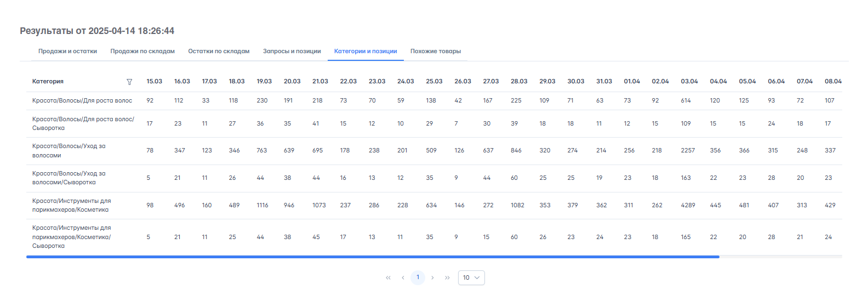The image size is (868, 306).
Task: Select page 1 in pagination
Action: coord(418,277)
